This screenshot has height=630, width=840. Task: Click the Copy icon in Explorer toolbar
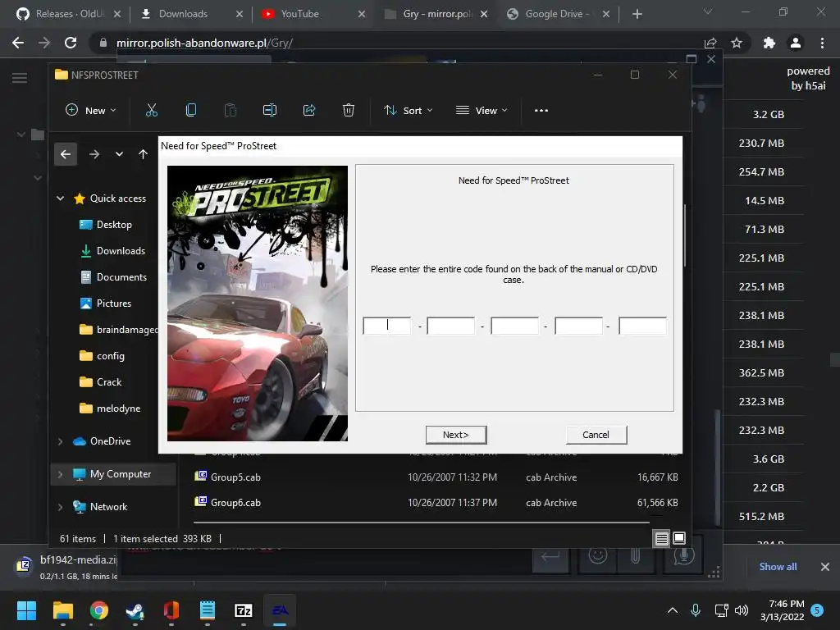coord(190,111)
